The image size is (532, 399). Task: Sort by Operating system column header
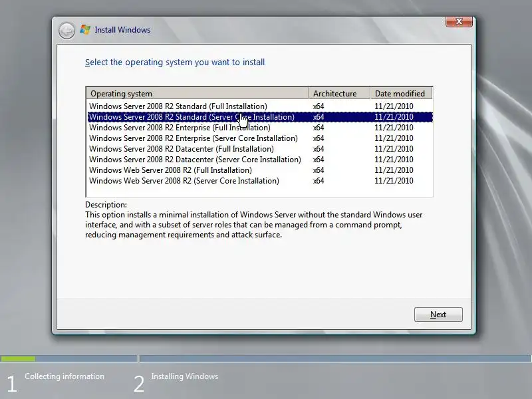click(x=197, y=93)
